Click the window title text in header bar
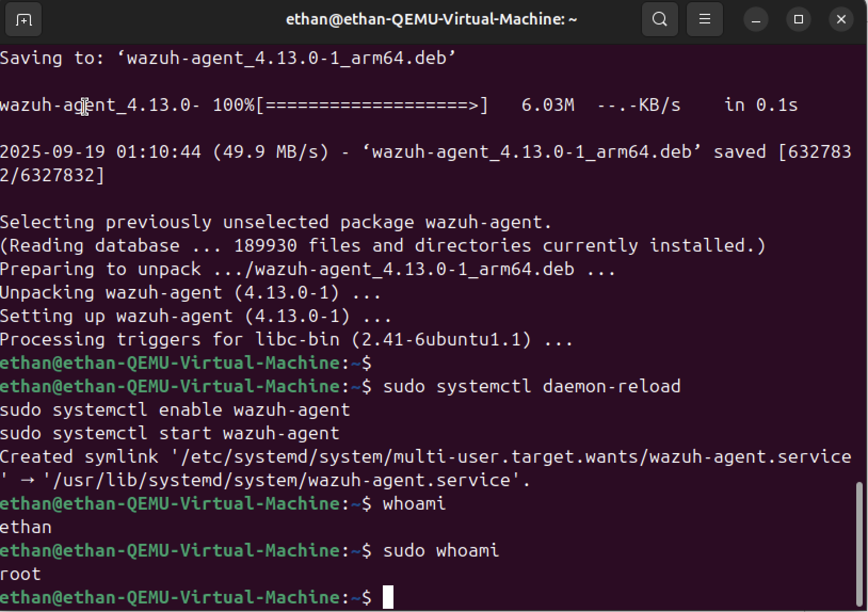 click(x=431, y=20)
